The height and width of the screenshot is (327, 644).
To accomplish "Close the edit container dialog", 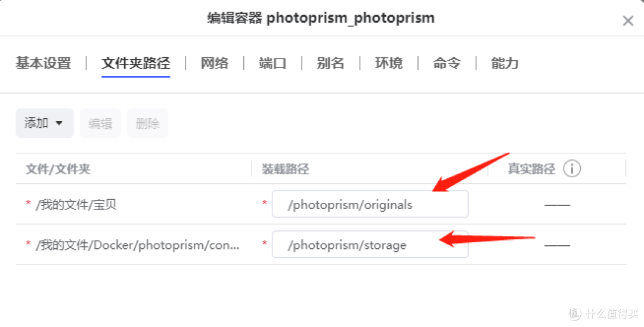I will point(627,20).
